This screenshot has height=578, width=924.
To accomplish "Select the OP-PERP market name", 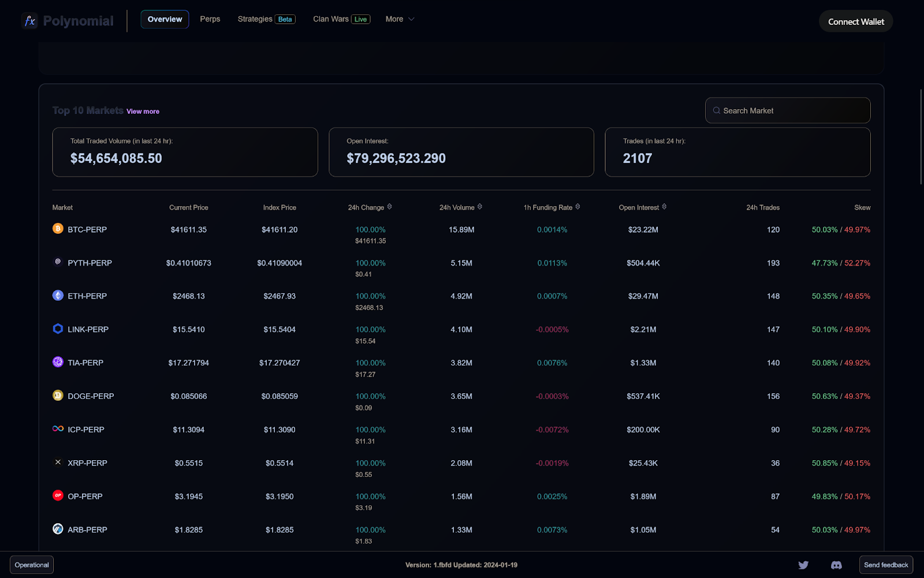I will (85, 497).
